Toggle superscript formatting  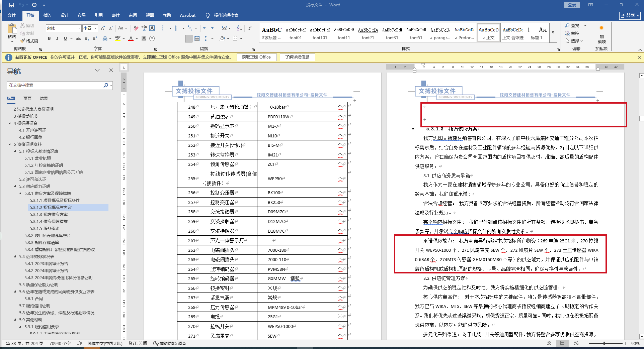point(95,38)
